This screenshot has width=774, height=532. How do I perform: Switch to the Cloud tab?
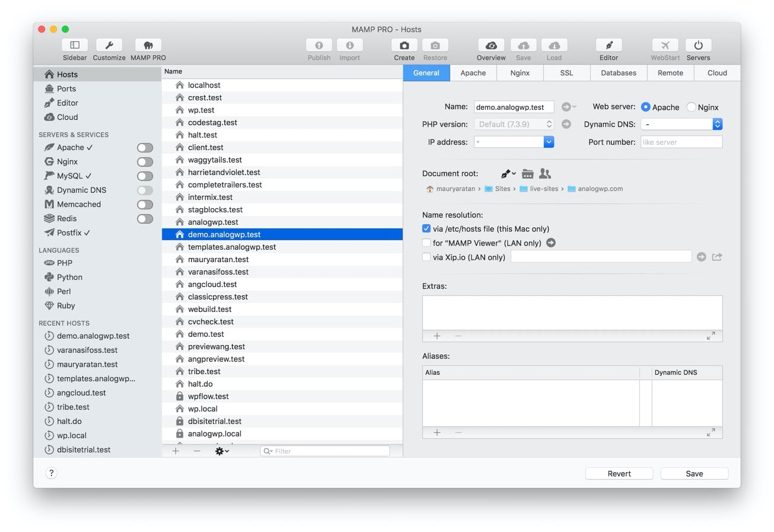pos(717,72)
